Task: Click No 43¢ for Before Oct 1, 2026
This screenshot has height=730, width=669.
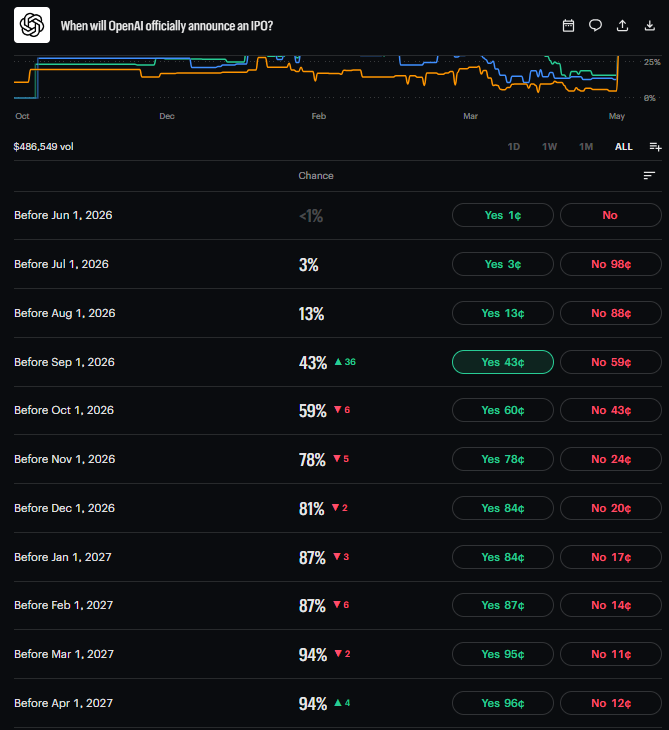Action: (x=610, y=410)
